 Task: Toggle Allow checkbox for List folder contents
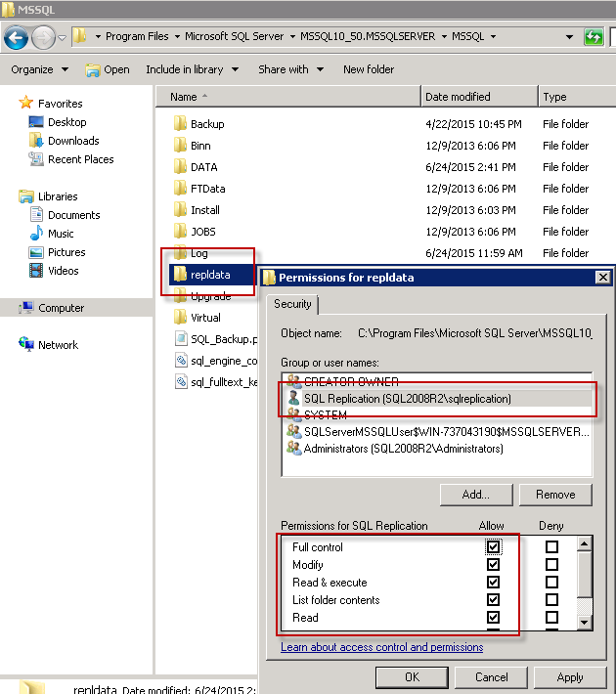[493, 600]
